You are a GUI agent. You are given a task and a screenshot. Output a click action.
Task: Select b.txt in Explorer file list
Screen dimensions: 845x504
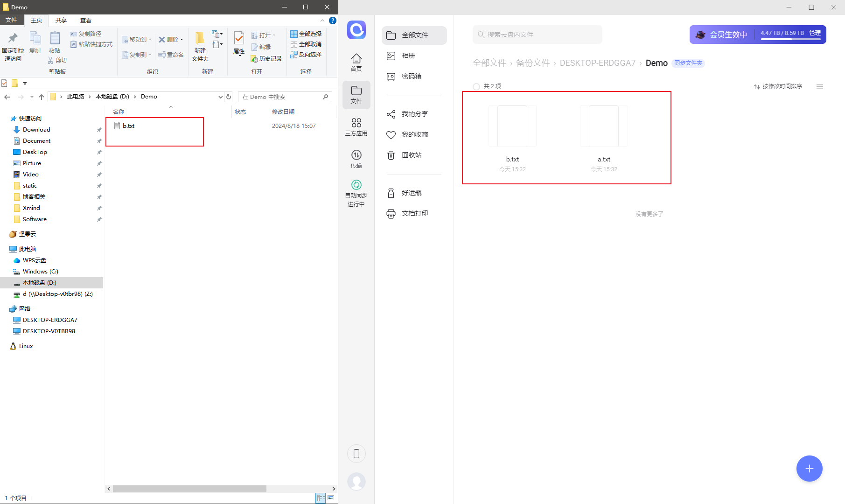tap(128, 126)
